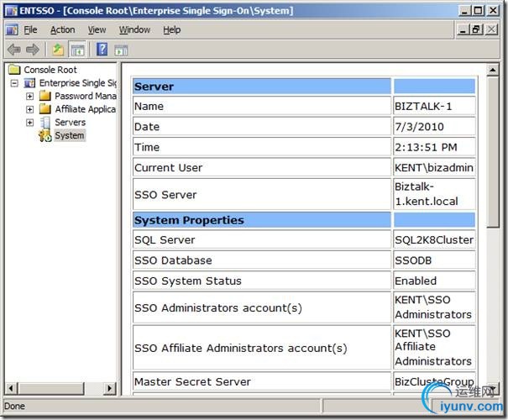Open the Window menu
The image size is (508, 420).
(x=134, y=29)
